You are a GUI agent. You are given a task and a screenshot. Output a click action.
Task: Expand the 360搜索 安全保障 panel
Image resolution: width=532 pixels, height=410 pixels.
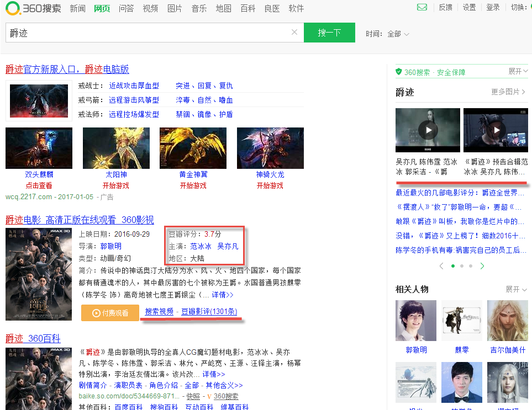click(x=517, y=72)
